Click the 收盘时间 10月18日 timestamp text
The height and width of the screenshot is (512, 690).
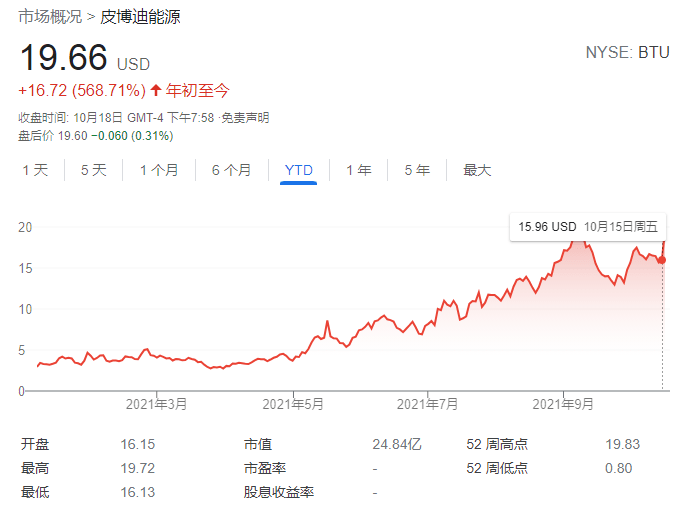[x=116, y=118]
